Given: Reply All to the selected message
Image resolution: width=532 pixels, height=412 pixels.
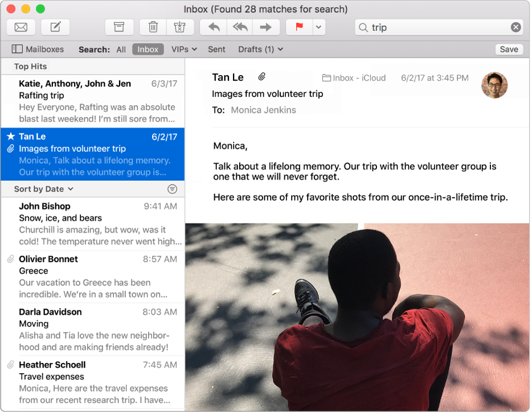Looking at the screenshot, I should coord(240,27).
